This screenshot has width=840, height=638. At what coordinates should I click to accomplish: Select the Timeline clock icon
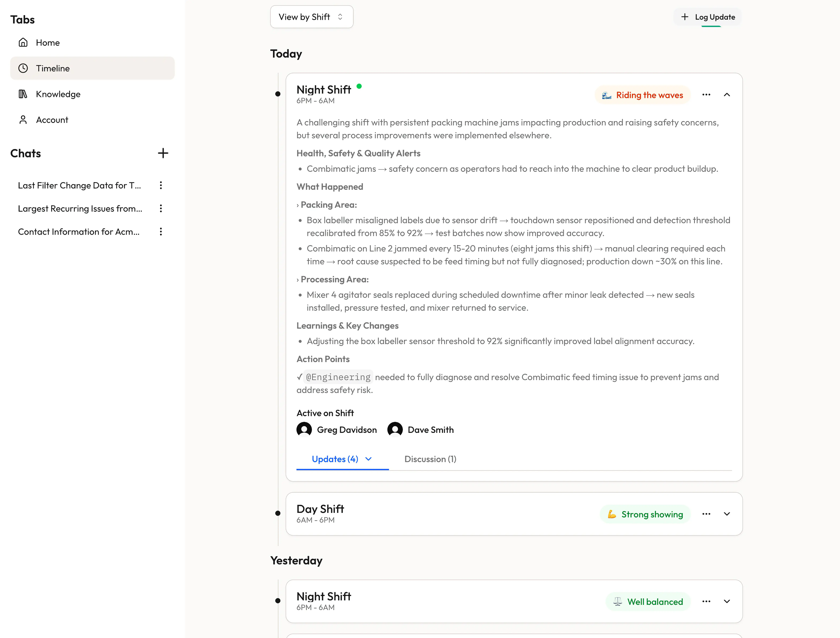[x=23, y=68]
